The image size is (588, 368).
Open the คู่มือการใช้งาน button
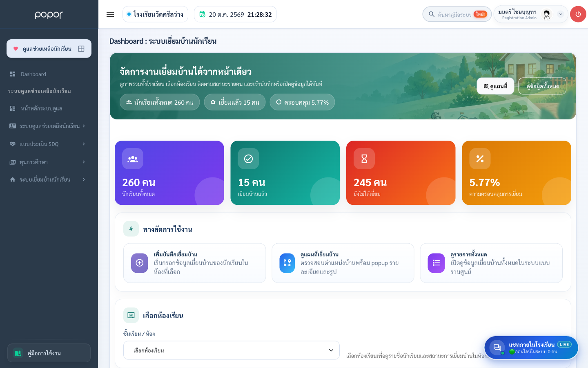pos(49,353)
